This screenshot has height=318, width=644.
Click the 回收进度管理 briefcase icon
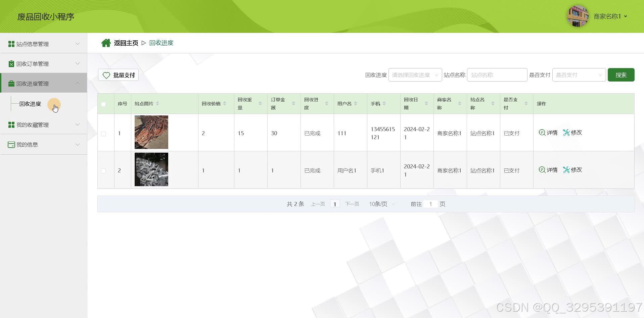pos(11,84)
